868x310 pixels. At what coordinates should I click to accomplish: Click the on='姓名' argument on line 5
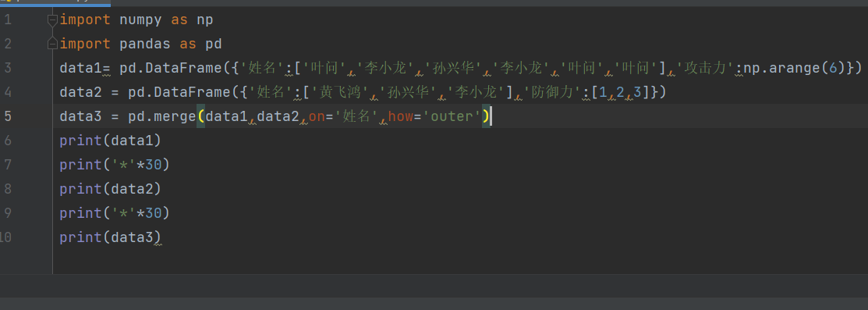(x=343, y=116)
